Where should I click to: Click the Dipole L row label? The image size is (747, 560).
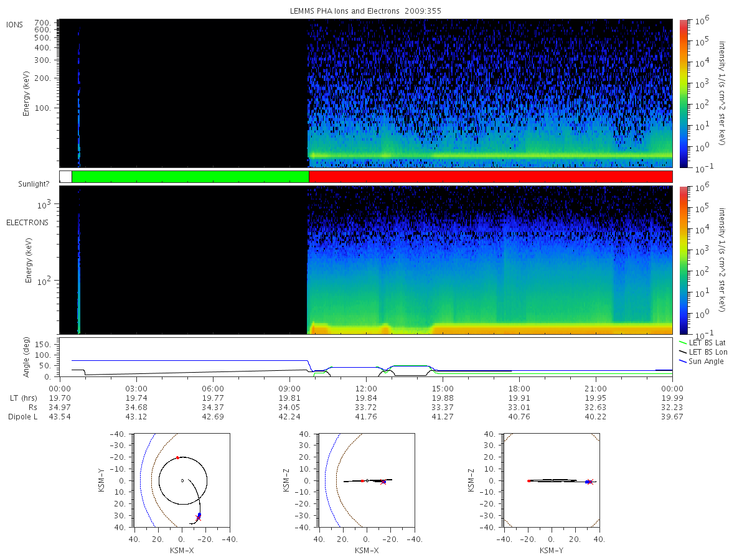point(22,417)
